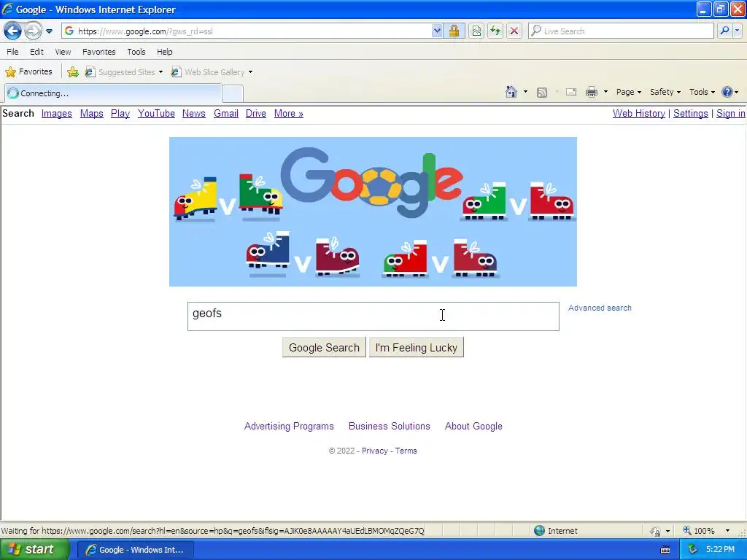Viewport: 747px width, 560px height.
Task: Open the View menu
Action: (x=63, y=52)
